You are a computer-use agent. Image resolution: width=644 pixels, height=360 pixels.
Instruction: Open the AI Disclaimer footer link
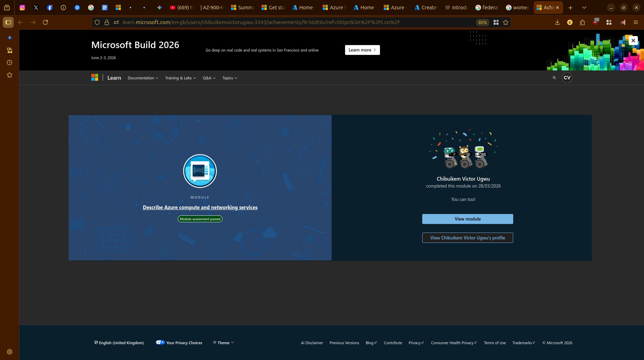(312, 343)
